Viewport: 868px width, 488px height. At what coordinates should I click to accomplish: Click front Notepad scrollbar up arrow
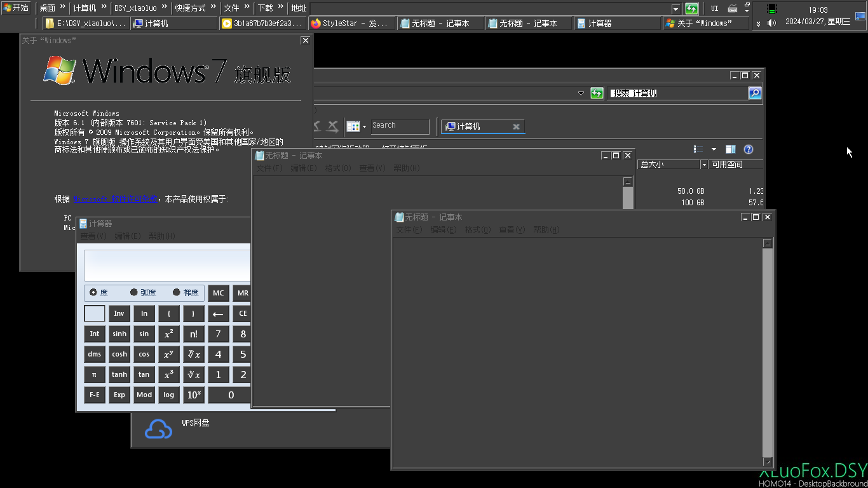(x=768, y=243)
